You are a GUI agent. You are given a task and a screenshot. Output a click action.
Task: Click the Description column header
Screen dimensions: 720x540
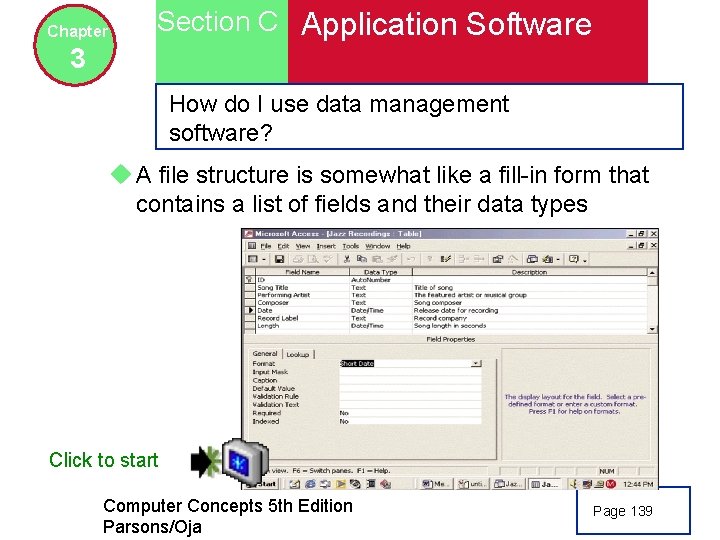point(529,272)
